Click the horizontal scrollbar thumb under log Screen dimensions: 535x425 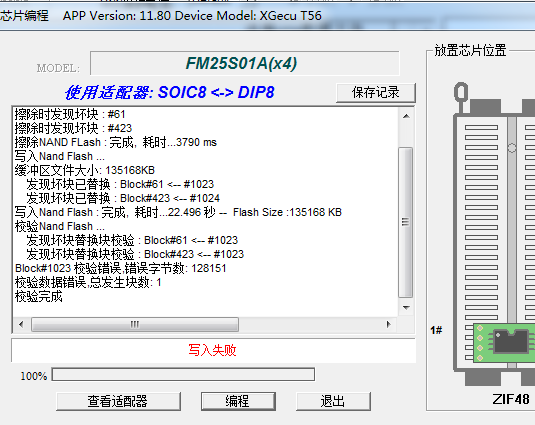(x=135, y=324)
